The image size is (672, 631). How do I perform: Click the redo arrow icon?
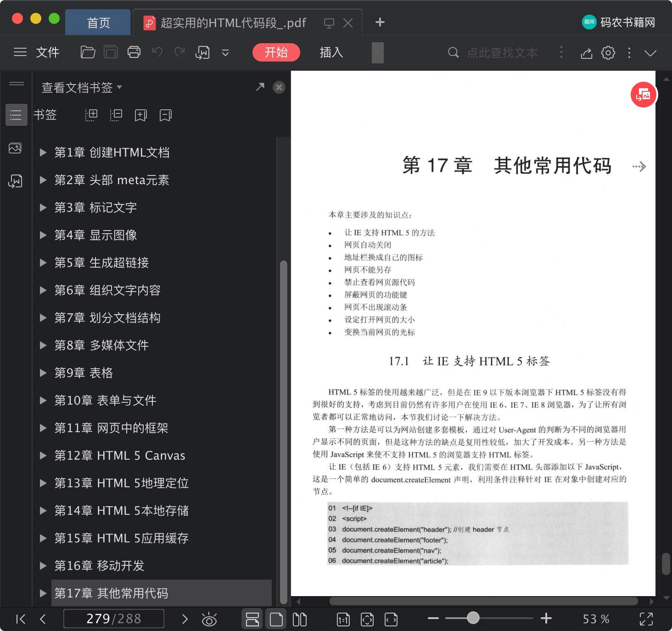[179, 52]
